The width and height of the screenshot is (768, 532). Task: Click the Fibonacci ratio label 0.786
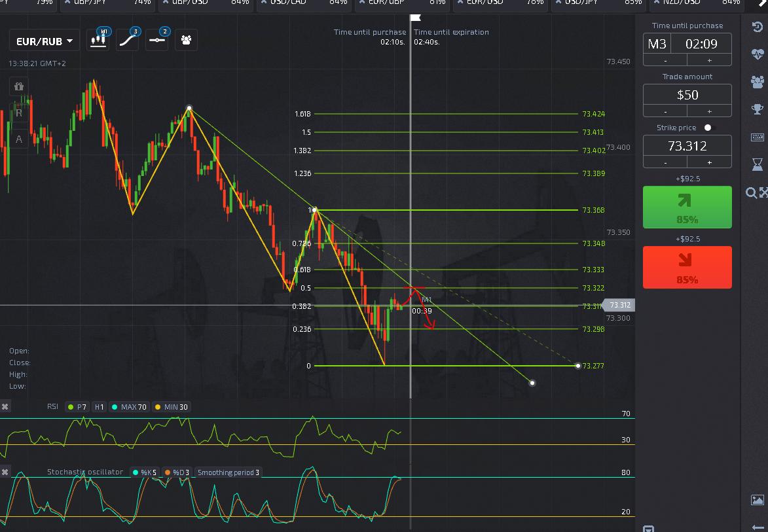point(301,243)
